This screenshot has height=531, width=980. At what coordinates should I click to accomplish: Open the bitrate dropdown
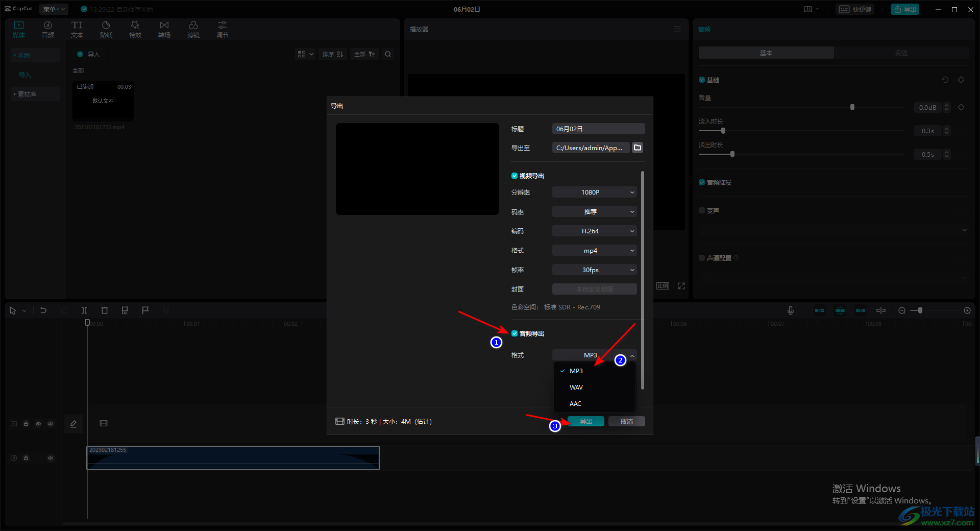point(595,211)
